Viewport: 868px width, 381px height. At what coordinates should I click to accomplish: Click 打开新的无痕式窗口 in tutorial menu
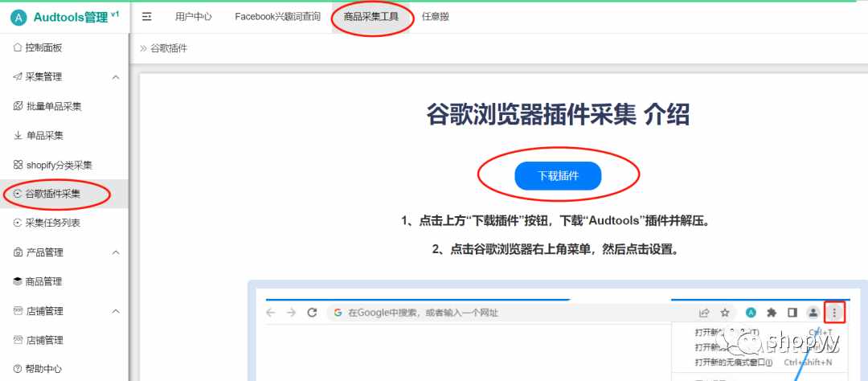pyautogui.click(x=733, y=363)
